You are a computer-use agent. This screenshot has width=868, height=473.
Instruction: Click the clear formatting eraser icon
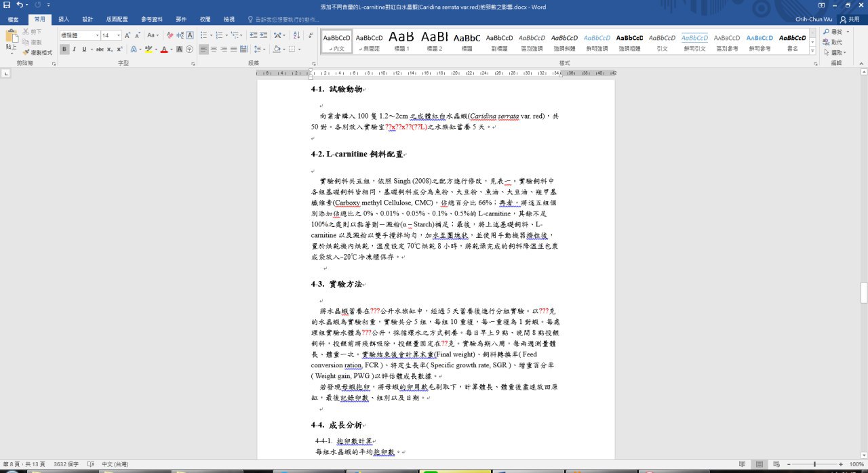coord(169,35)
